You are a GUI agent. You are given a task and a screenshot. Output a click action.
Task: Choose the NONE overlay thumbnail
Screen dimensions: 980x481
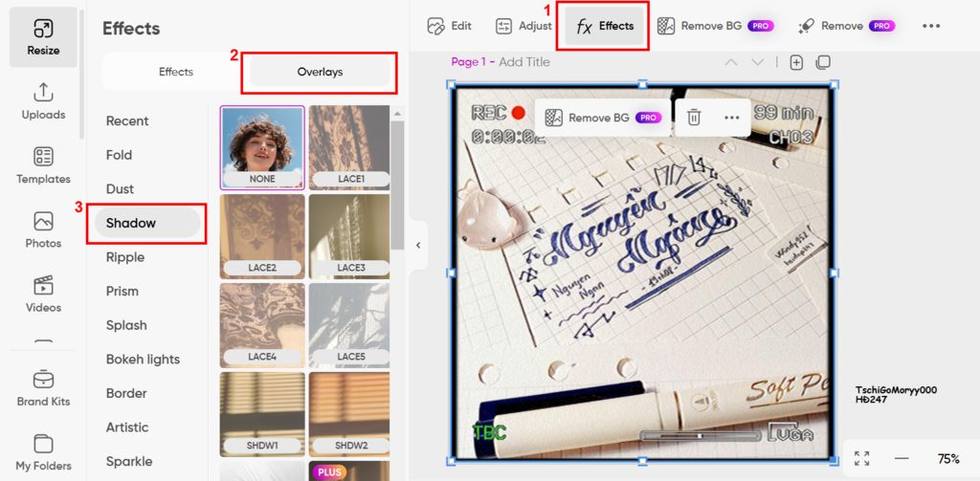tap(262, 147)
